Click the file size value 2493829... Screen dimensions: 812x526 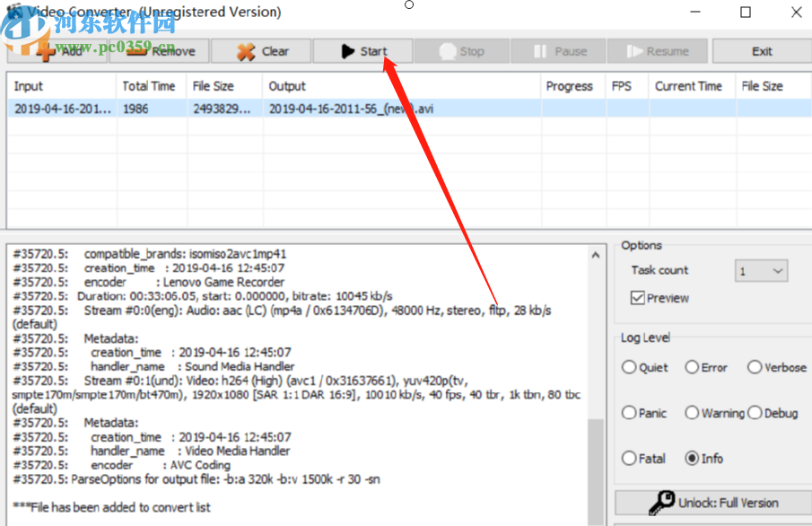(222, 109)
